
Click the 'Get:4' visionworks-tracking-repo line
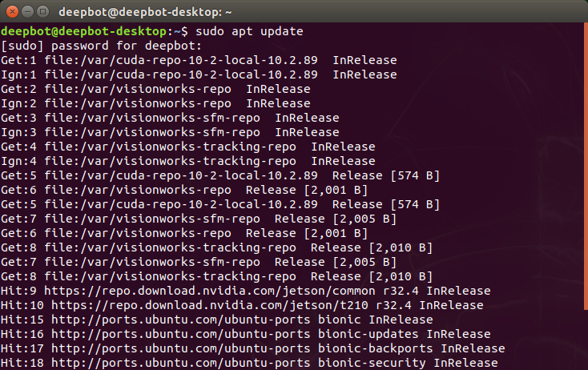click(188, 147)
